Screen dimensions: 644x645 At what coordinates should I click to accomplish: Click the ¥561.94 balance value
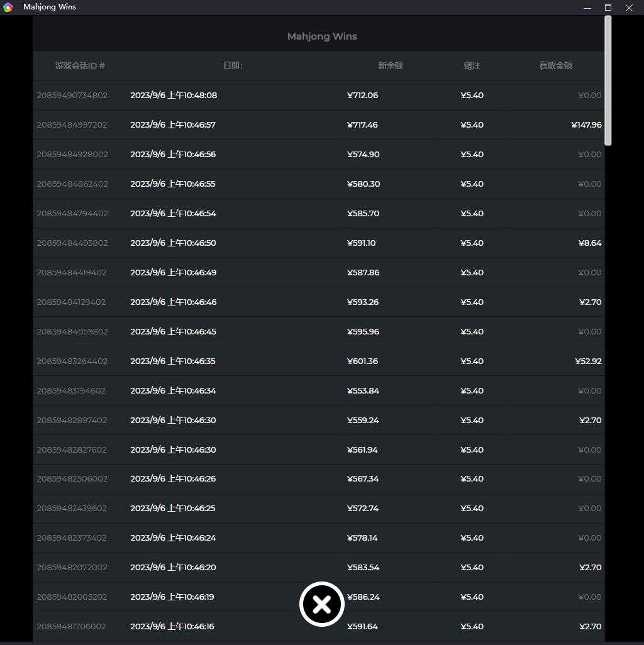(x=362, y=450)
